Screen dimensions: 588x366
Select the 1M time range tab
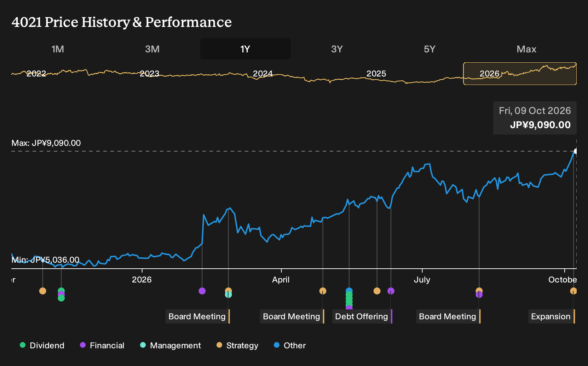(58, 49)
